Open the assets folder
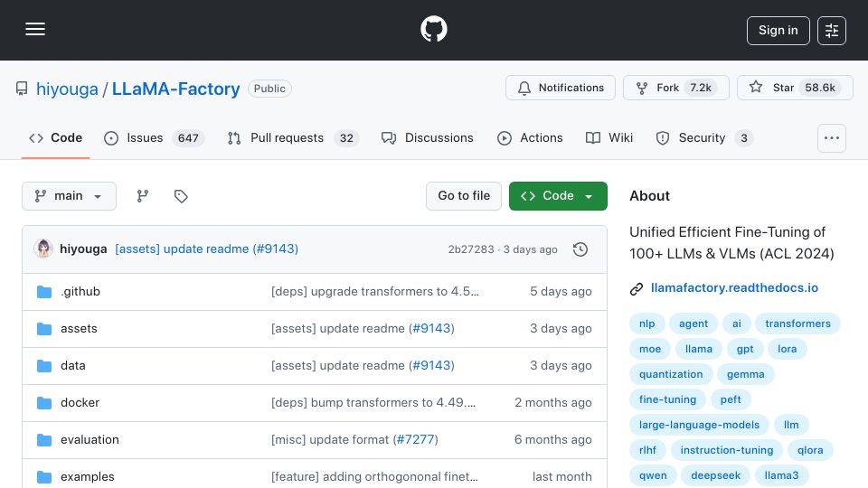Image resolution: width=868 pixels, height=488 pixels. pos(79,329)
